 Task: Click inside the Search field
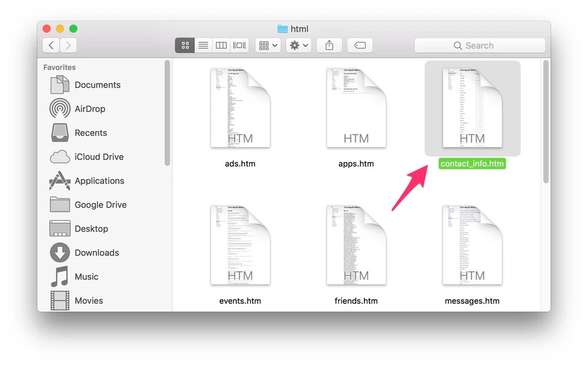[x=480, y=45]
